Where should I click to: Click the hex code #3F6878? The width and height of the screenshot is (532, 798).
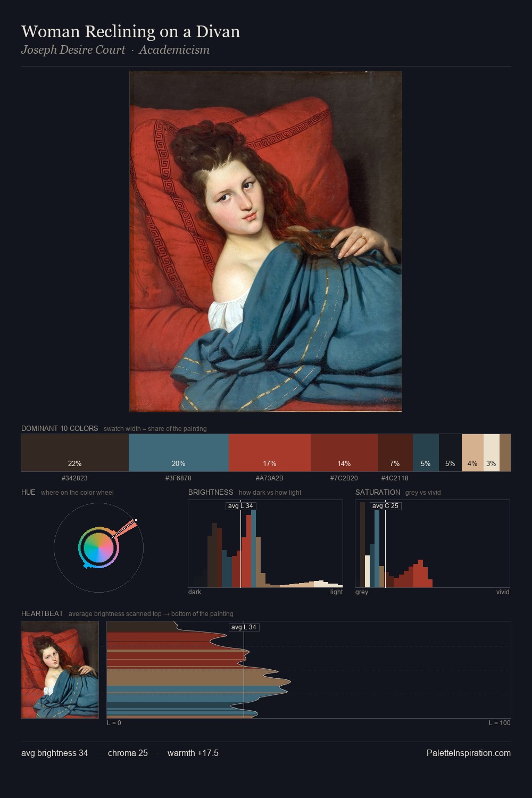pyautogui.click(x=179, y=478)
